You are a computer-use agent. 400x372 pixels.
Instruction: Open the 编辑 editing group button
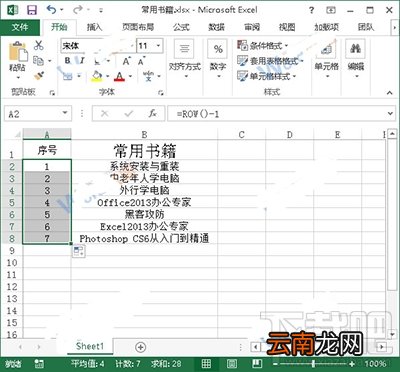coord(355,59)
